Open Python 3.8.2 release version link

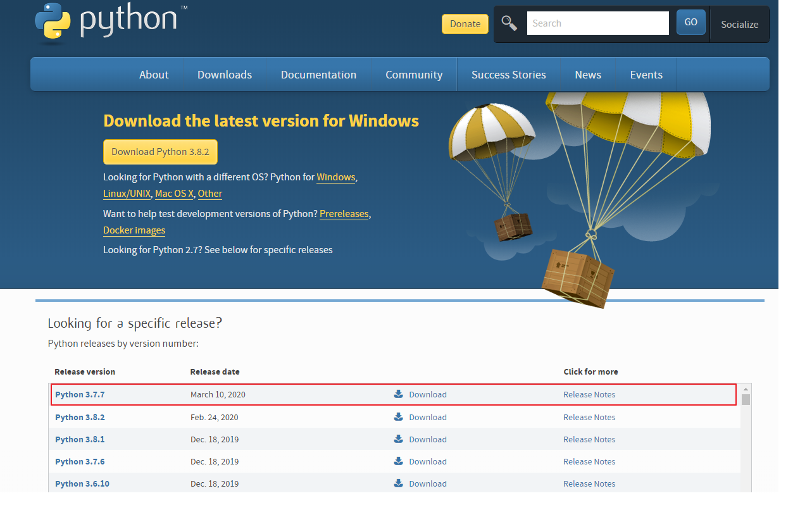(80, 417)
